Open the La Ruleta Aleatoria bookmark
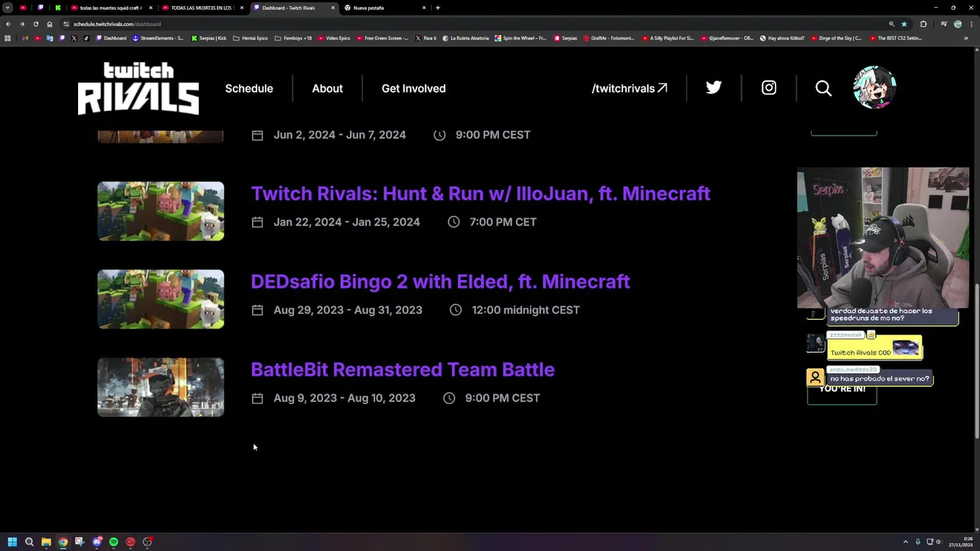 [x=465, y=37]
